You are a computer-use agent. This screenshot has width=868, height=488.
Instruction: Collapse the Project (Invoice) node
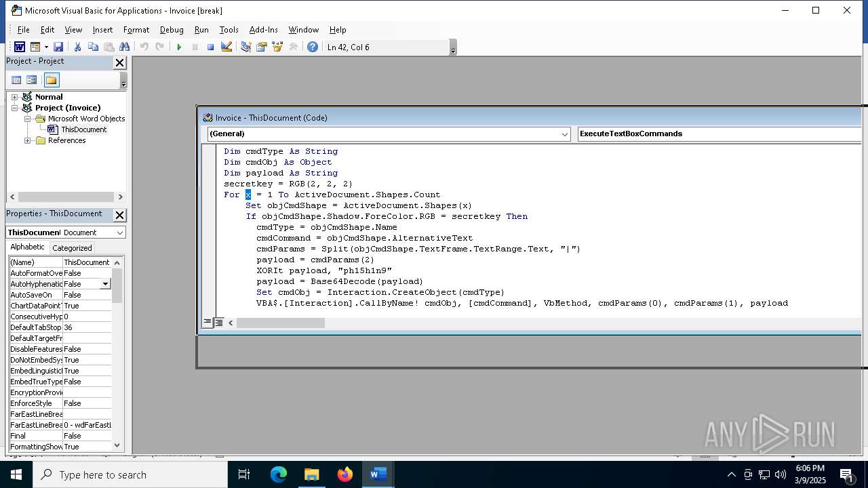[x=14, y=108]
